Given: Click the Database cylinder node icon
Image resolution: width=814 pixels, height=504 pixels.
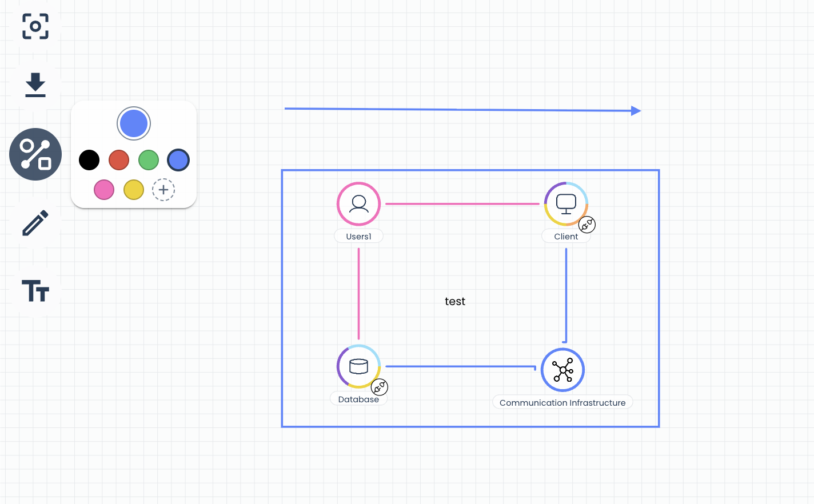Looking at the screenshot, I should [359, 366].
